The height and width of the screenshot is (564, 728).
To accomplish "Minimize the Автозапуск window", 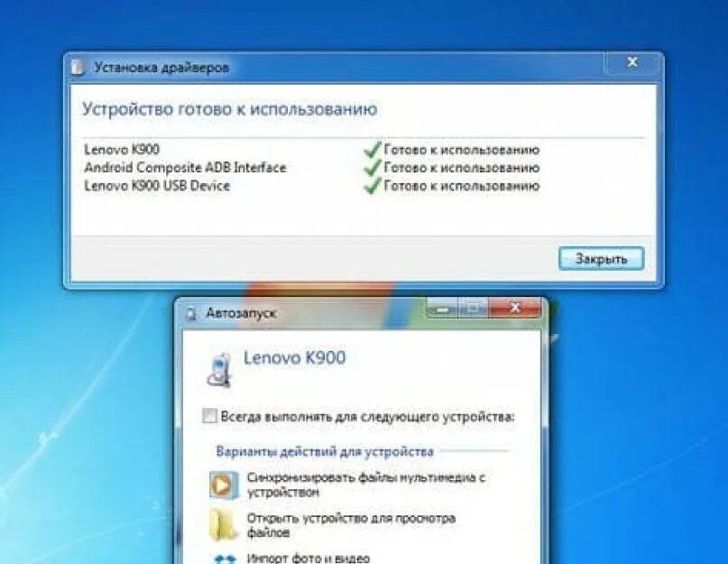I will pyautogui.click(x=442, y=309).
